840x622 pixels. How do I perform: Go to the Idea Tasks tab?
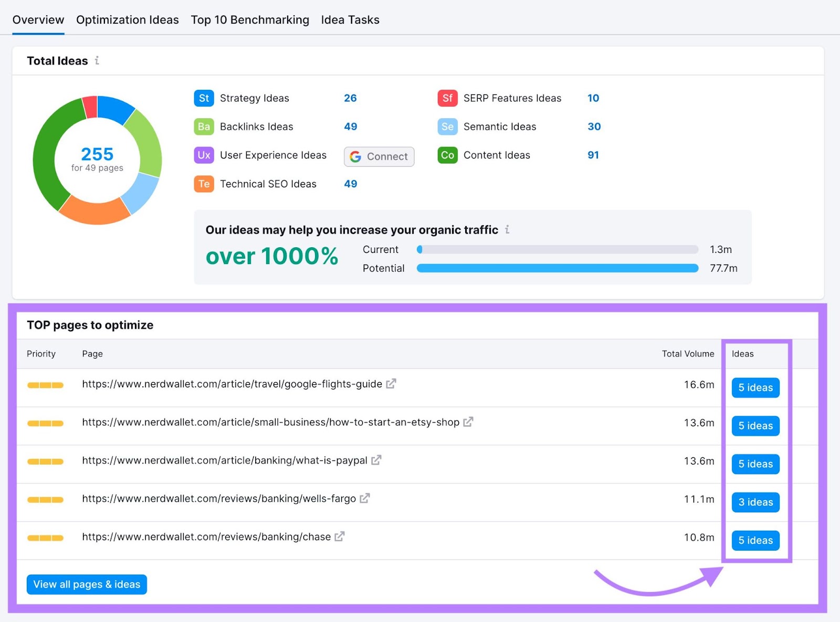point(350,20)
